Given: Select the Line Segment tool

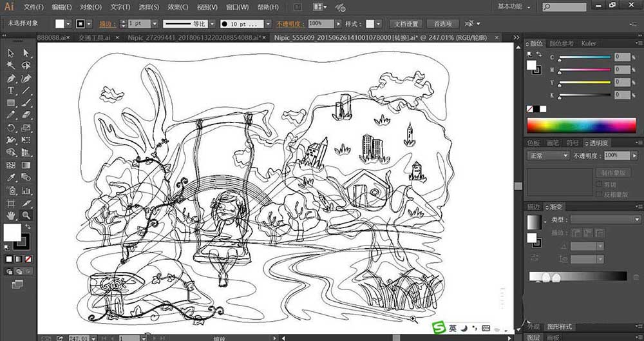Looking at the screenshot, I should [26, 90].
